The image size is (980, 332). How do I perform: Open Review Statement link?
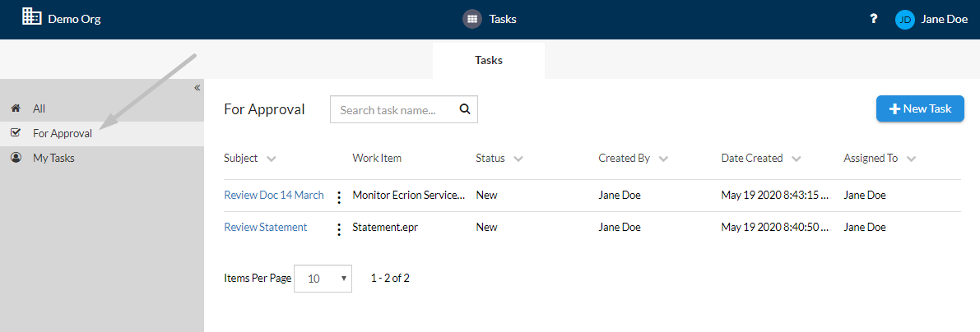point(266,227)
